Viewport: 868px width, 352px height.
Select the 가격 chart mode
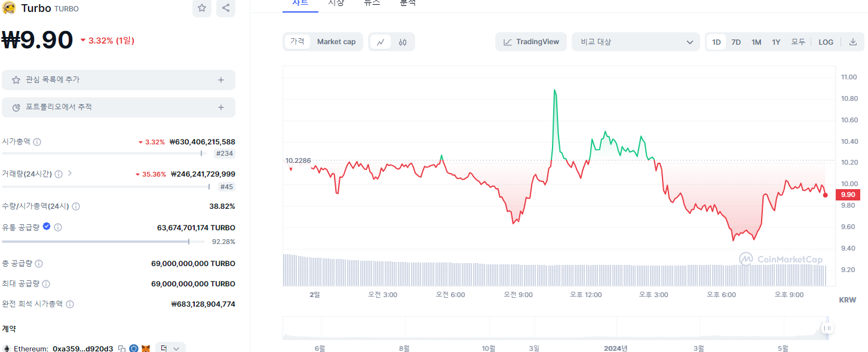tap(297, 42)
